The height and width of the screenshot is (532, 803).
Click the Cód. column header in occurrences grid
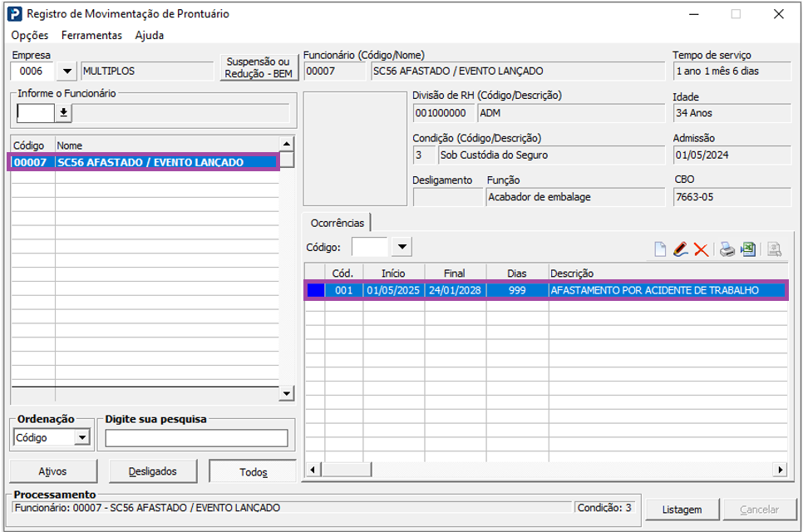[x=343, y=273]
